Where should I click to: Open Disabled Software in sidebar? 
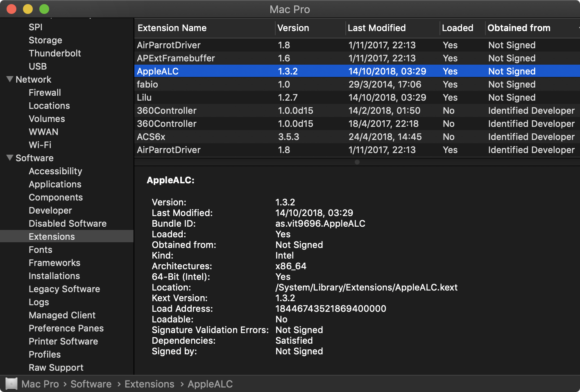click(68, 223)
